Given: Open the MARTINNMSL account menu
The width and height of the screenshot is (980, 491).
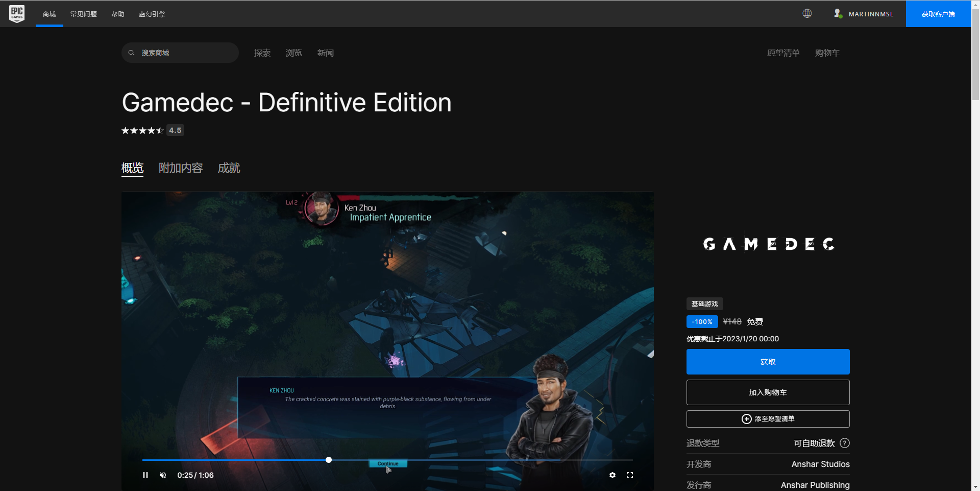Looking at the screenshot, I should (x=863, y=14).
